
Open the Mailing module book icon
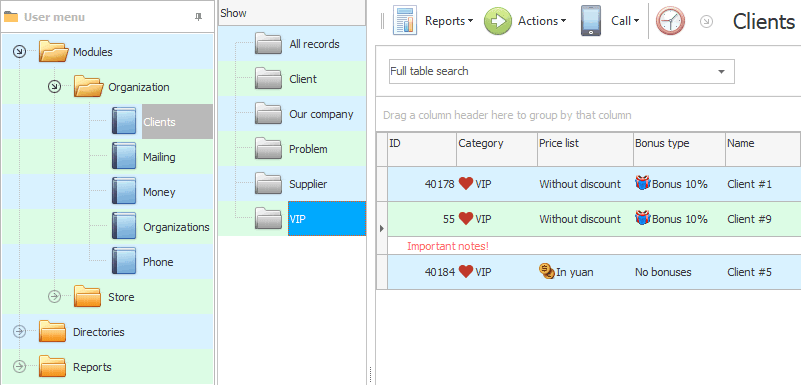(124, 157)
